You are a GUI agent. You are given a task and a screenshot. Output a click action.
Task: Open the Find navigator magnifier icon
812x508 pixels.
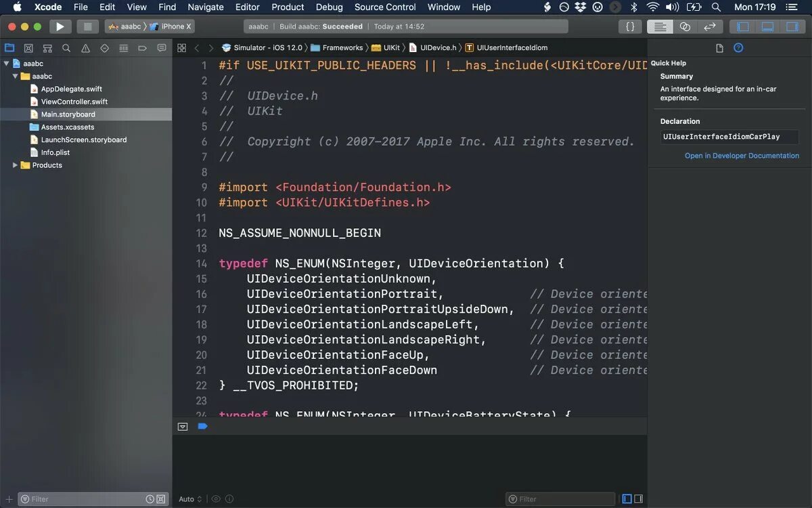coord(66,48)
